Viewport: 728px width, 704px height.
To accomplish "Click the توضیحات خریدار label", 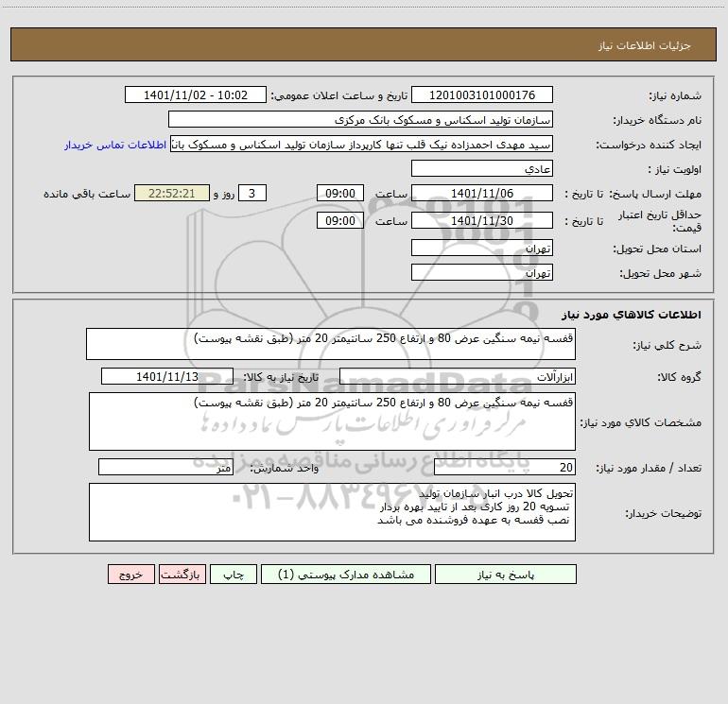I will (664, 514).
